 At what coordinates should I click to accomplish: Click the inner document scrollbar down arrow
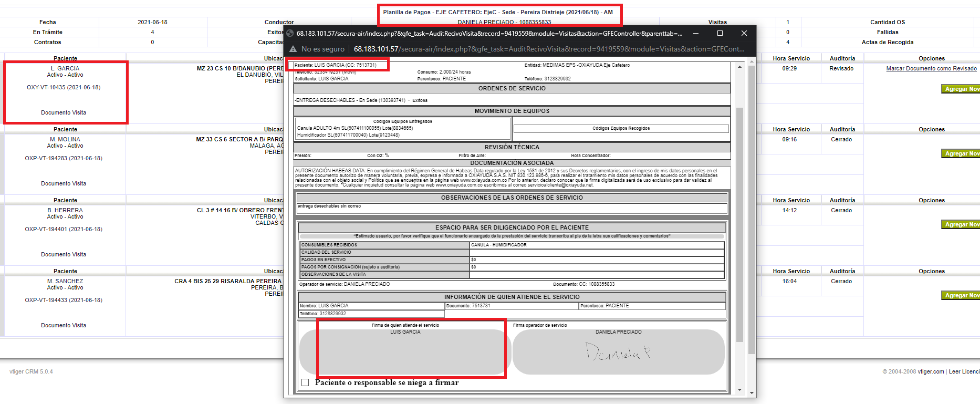click(x=739, y=390)
